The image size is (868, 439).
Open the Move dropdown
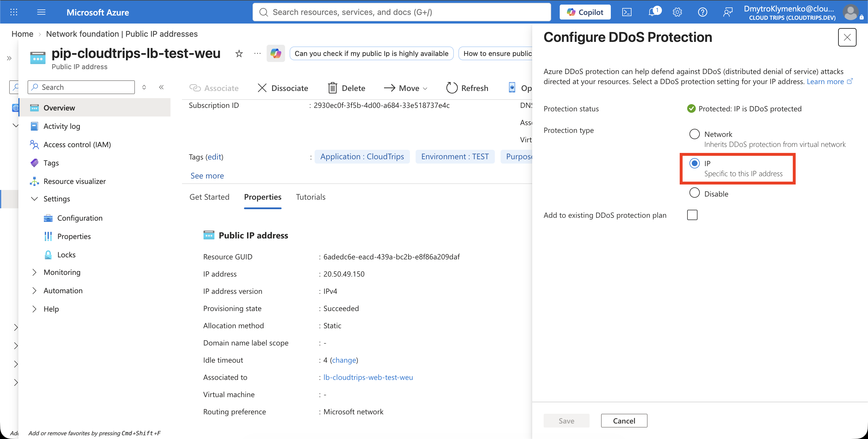coord(406,88)
